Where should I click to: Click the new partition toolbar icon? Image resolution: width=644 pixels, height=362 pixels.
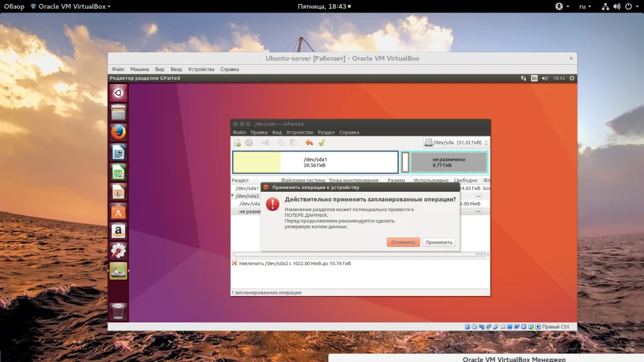point(238,143)
